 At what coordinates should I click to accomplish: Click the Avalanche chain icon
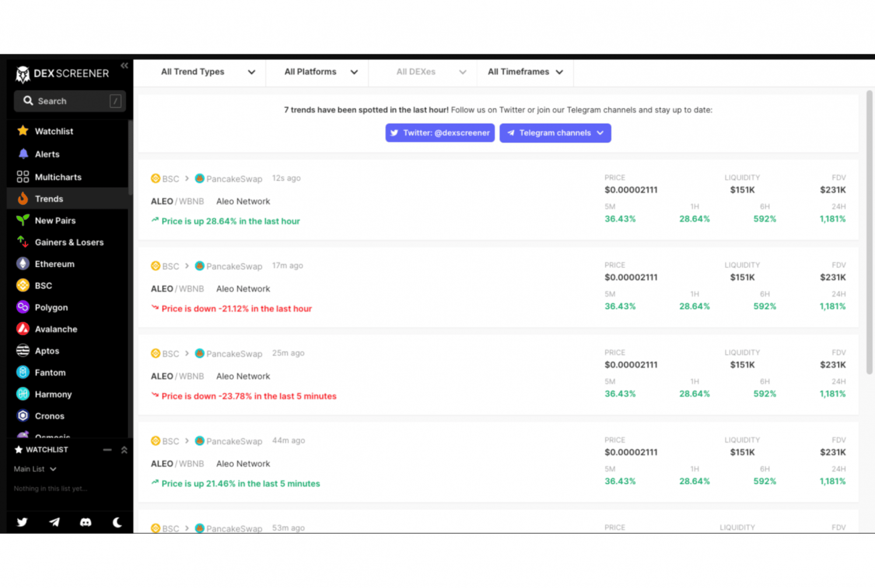pyautogui.click(x=23, y=329)
